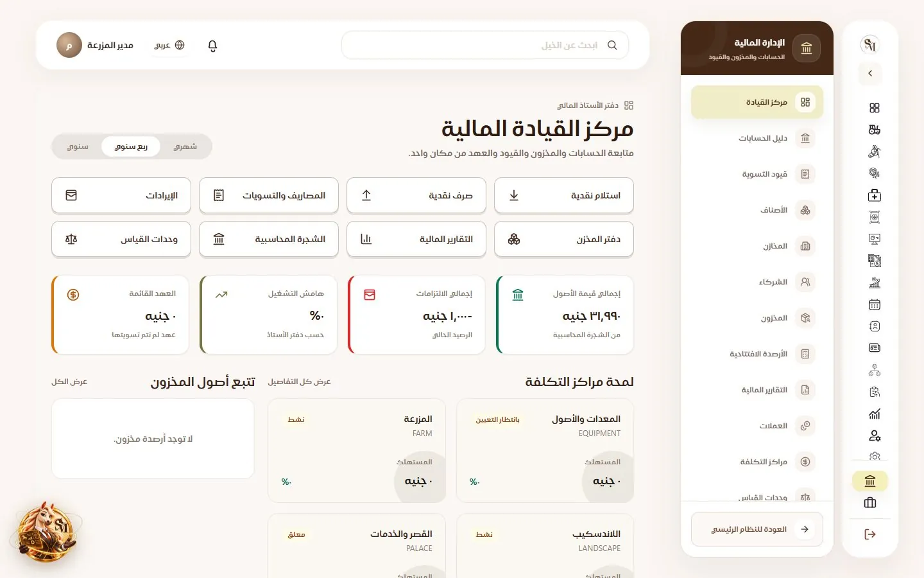Viewport: 924px width, 578px height.
Task: Select the شهري period option
Action: 185,146
